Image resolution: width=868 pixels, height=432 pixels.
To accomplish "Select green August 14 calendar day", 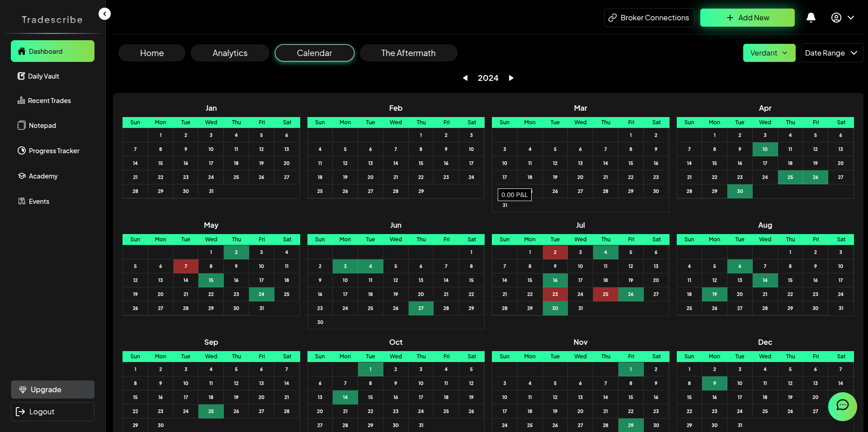I will pyautogui.click(x=765, y=280).
